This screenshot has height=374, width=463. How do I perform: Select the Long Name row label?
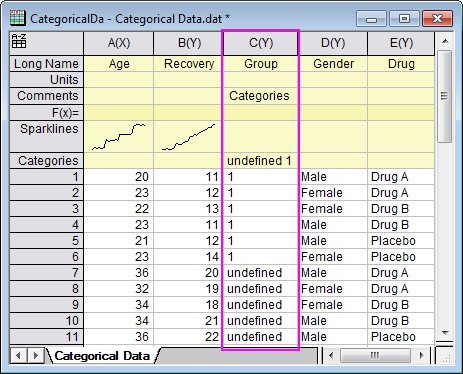pyautogui.click(x=46, y=64)
